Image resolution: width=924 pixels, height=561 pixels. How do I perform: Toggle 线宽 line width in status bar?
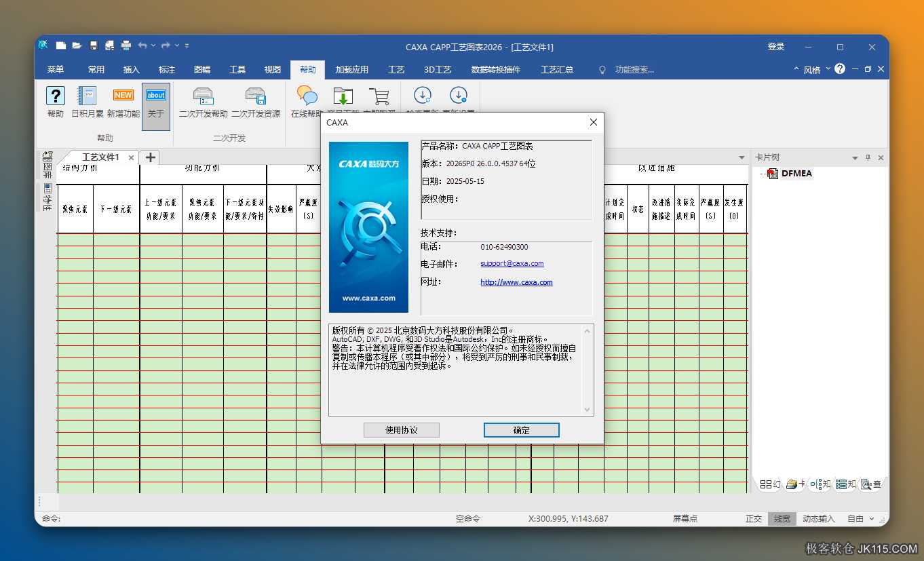click(782, 519)
